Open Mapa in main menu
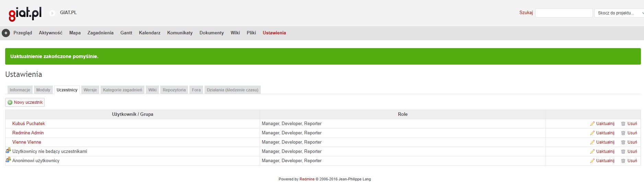 click(75, 33)
